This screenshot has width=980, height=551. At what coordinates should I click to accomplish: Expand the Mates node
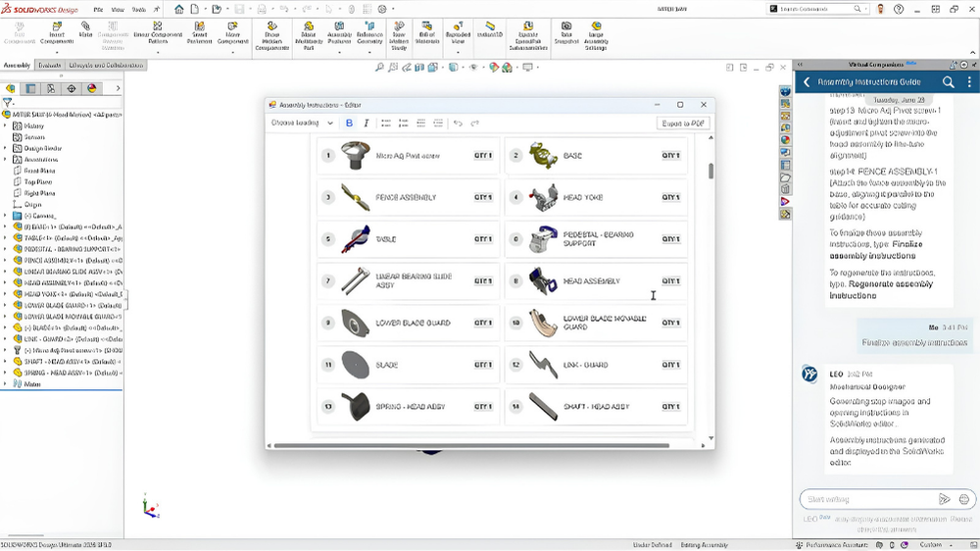pos(6,384)
